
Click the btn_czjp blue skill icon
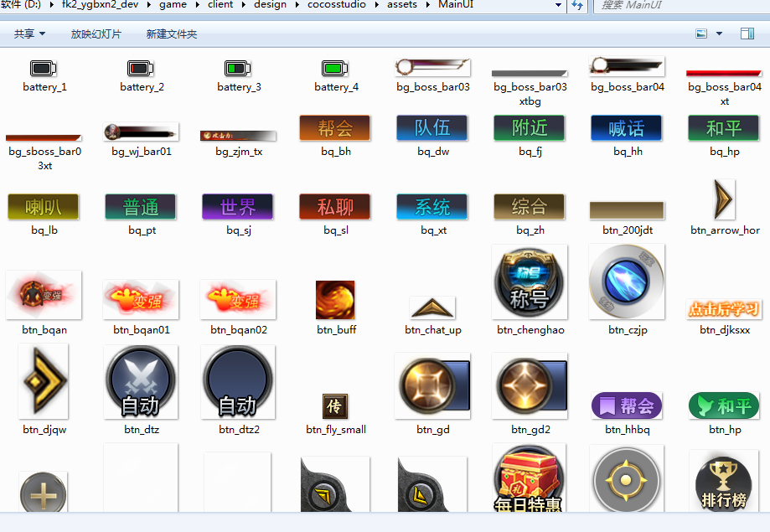(x=626, y=282)
